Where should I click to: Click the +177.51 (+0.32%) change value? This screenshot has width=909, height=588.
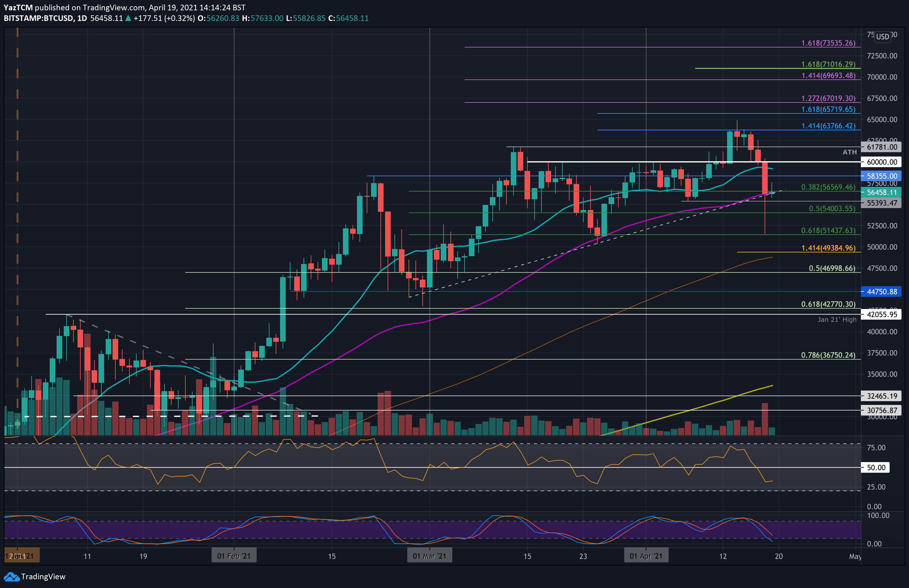click(164, 18)
